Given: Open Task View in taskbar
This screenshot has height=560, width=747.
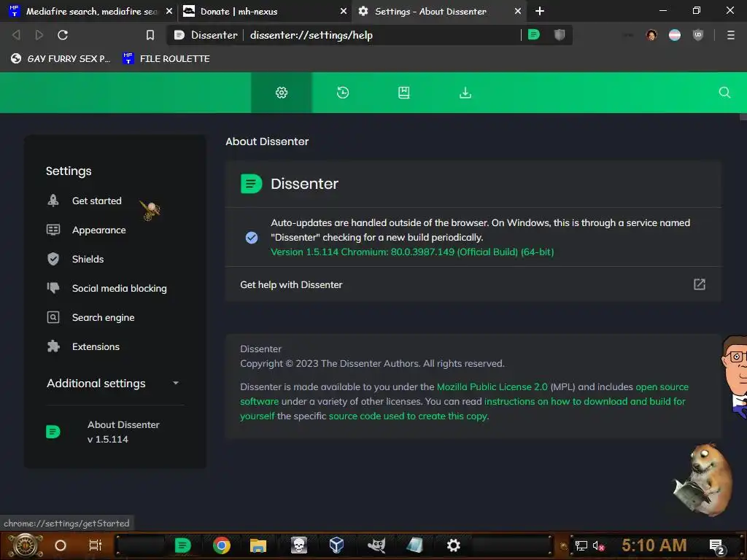Looking at the screenshot, I should pos(96,545).
